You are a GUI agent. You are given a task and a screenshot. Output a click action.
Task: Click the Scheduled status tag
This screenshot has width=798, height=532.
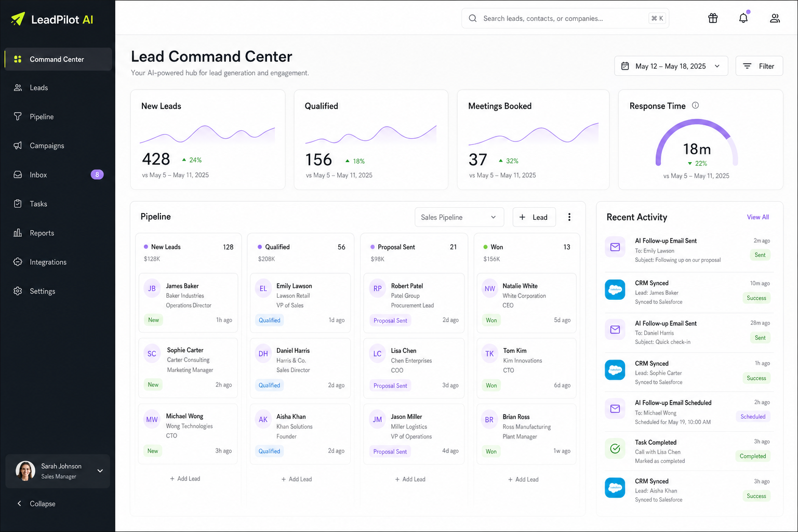coord(753,417)
